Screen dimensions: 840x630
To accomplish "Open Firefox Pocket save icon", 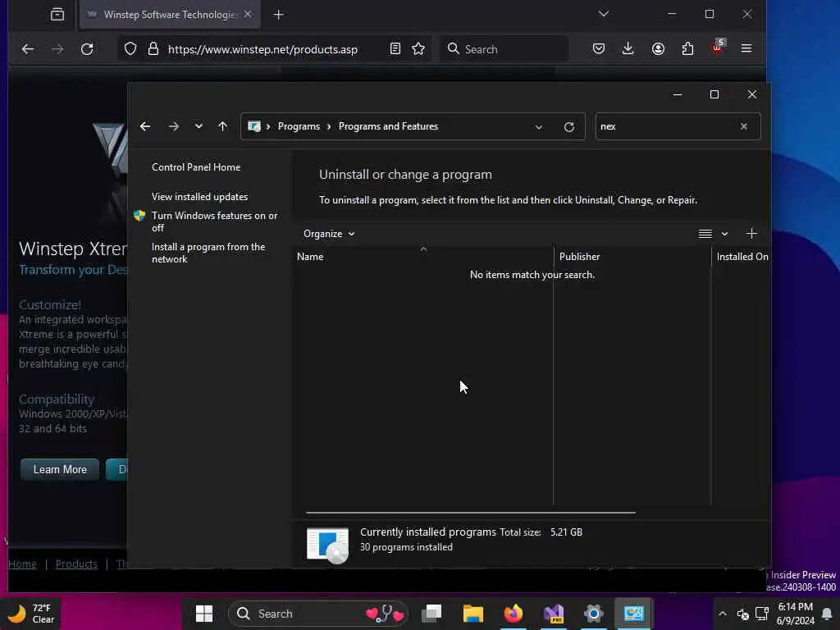I will (x=599, y=48).
